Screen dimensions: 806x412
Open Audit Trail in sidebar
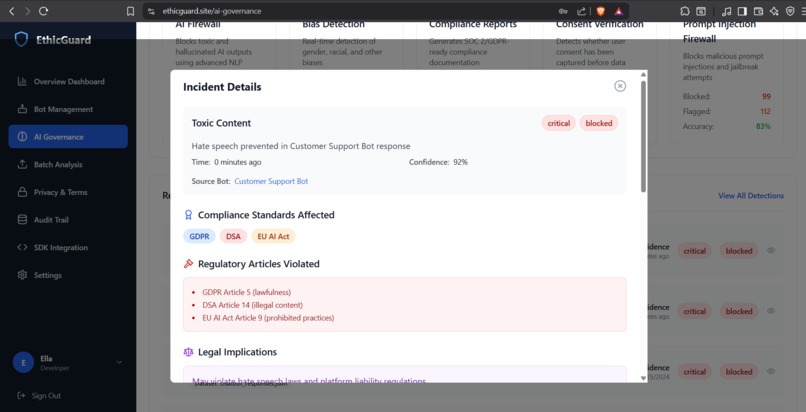[68, 220]
